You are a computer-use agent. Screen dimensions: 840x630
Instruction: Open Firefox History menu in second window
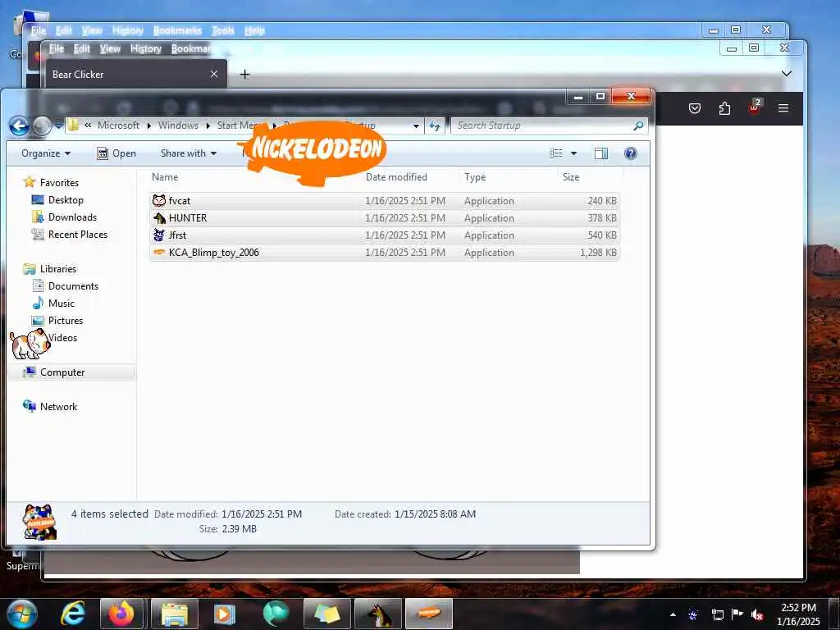tap(146, 48)
